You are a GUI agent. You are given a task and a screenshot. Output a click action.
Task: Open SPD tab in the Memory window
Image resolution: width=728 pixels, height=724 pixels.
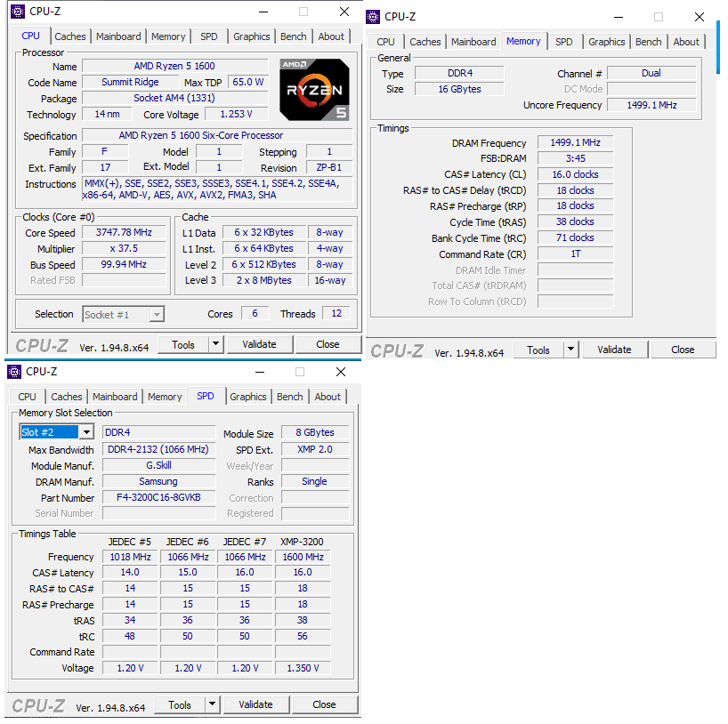[x=564, y=42]
